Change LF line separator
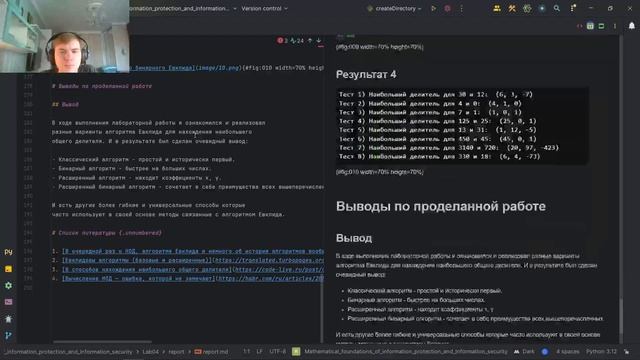This screenshot has width=640, height=360. 260,351
